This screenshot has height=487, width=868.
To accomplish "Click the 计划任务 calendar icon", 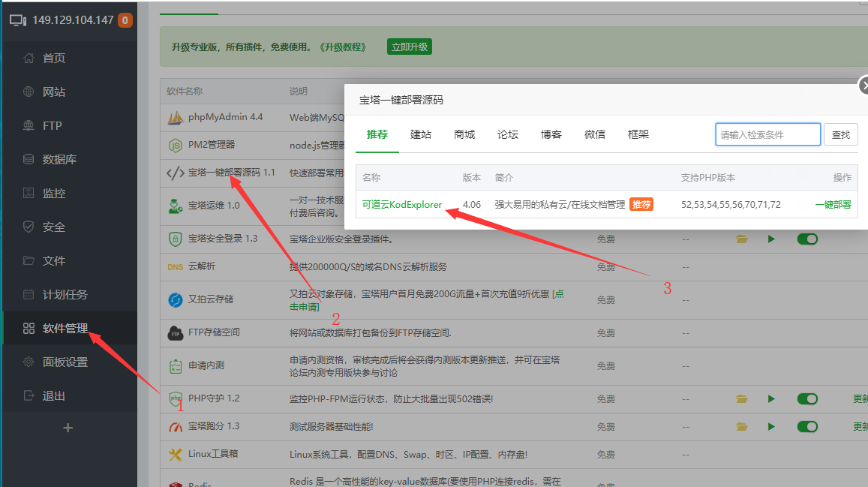I will (29, 294).
